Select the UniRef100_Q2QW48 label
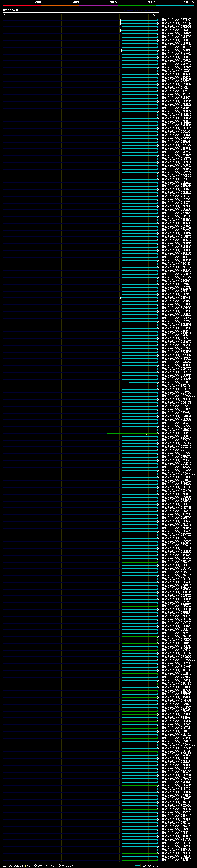The height and width of the screenshot is (868, 197). pyautogui.click(x=177, y=437)
